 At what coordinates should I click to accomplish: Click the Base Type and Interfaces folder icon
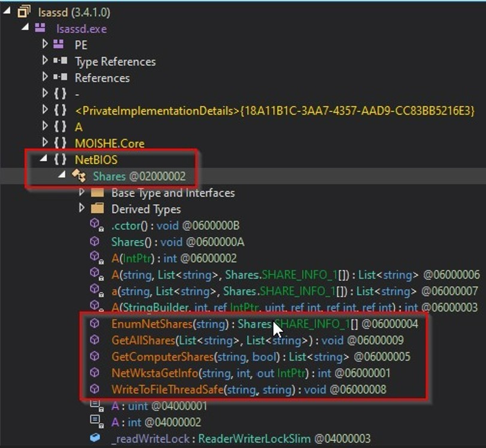(x=96, y=193)
